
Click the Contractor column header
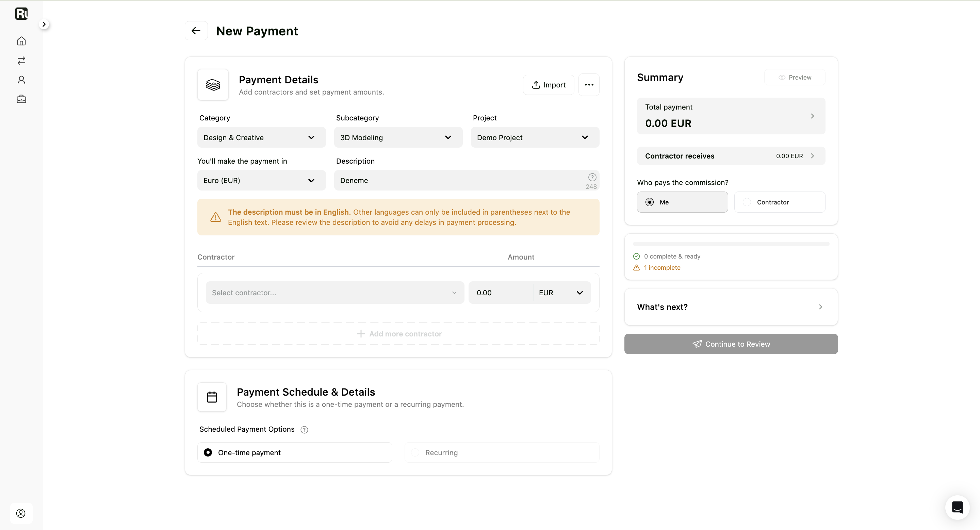tap(216, 257)
